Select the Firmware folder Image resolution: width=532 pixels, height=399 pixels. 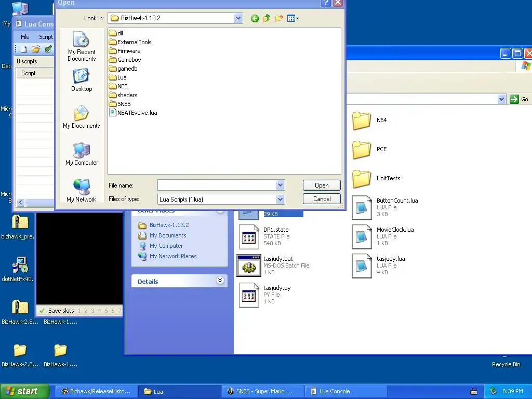[125, 51]
